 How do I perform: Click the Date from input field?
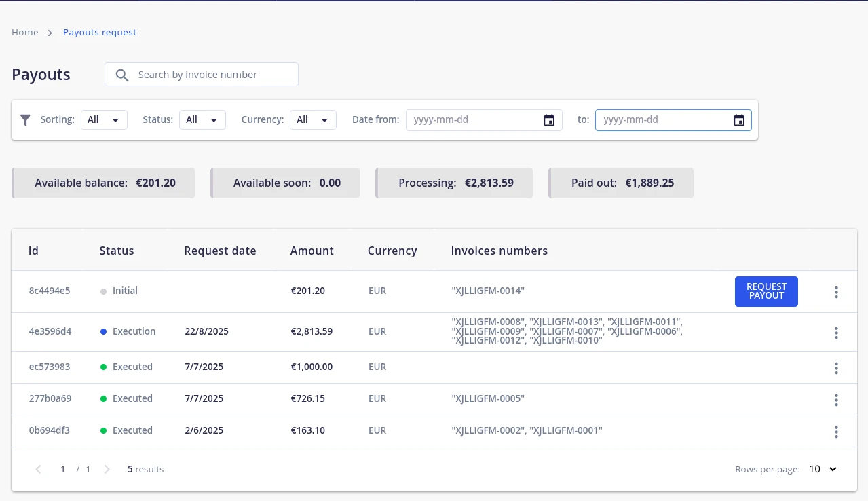[484, 120]
